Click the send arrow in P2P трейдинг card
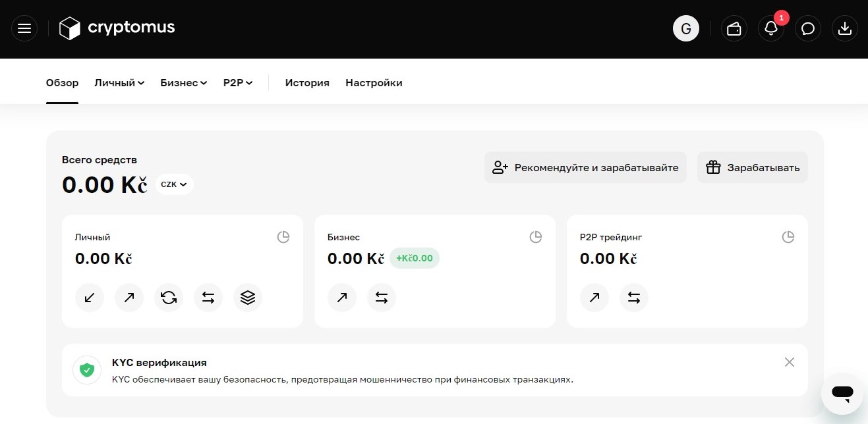This screenshot has width=868, height=424. coord(594,298)
